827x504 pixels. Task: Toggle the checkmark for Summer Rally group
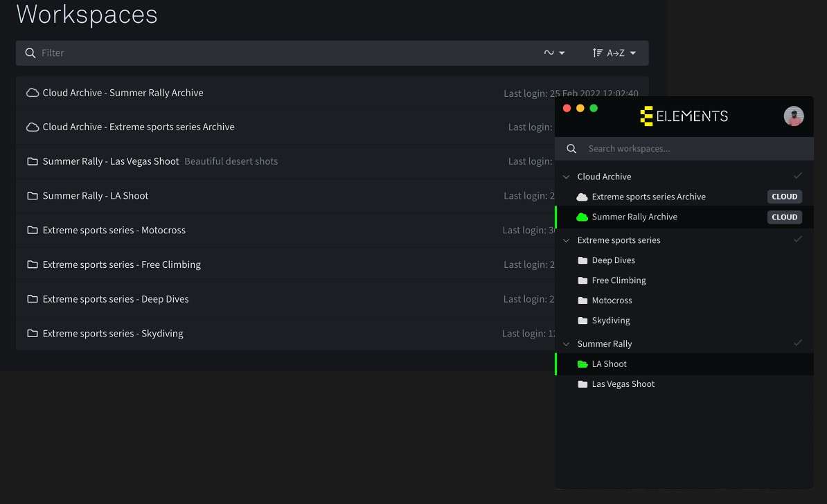pos(797,343)
